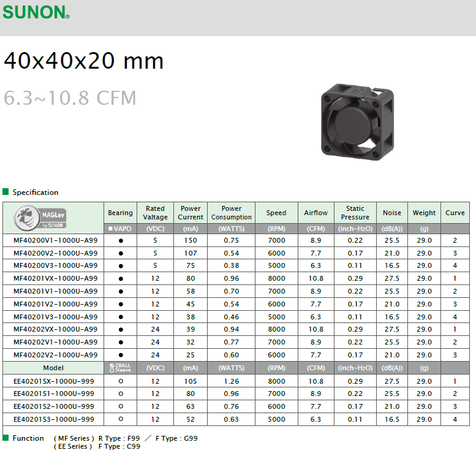Click power current value 107
The width and height of the screenshot is (476, 453).
[191, 253]
